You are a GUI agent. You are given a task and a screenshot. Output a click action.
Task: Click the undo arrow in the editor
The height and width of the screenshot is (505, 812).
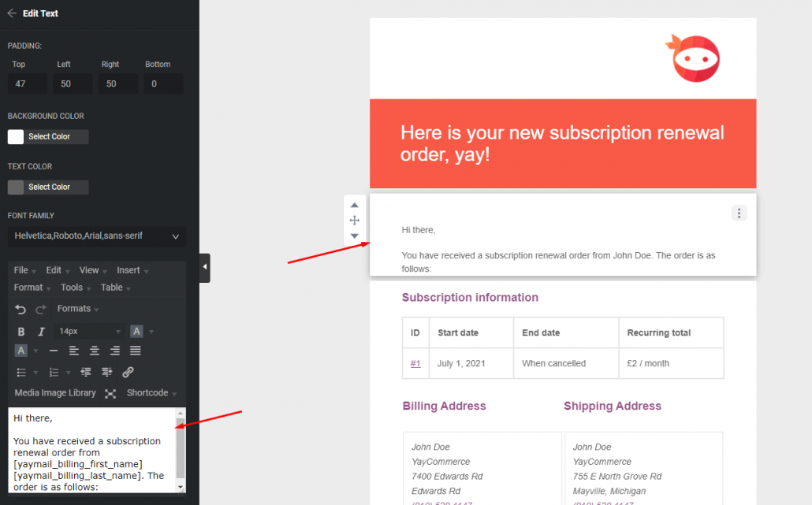[20, 309]
